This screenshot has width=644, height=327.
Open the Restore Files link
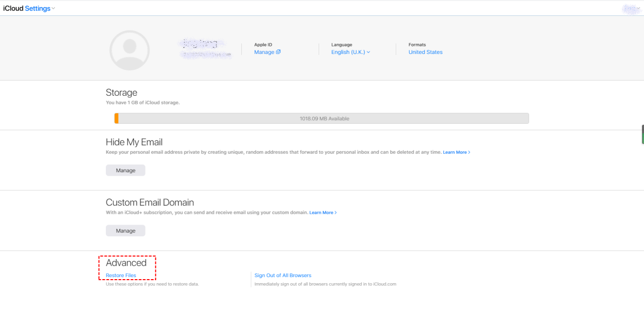tap(121, 276)
